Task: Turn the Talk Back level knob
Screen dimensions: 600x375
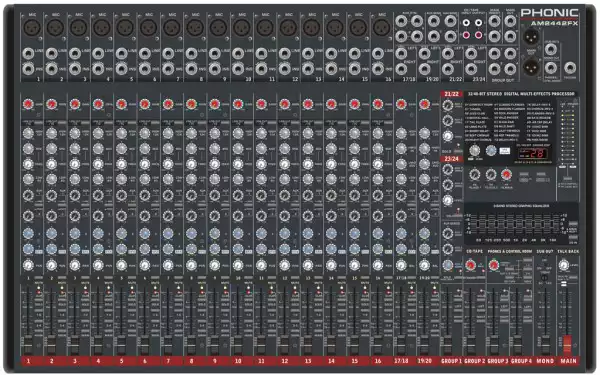Action: (563, 265)
